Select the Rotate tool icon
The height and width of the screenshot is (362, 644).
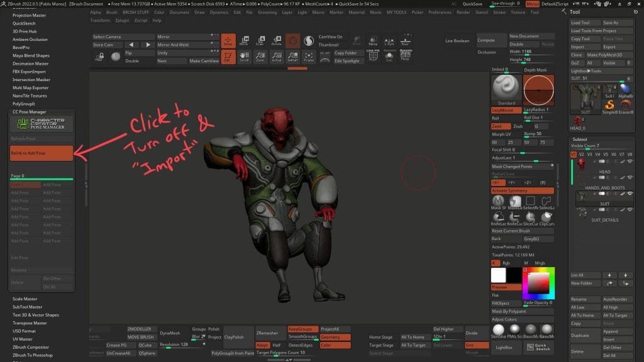coord(277,41)
